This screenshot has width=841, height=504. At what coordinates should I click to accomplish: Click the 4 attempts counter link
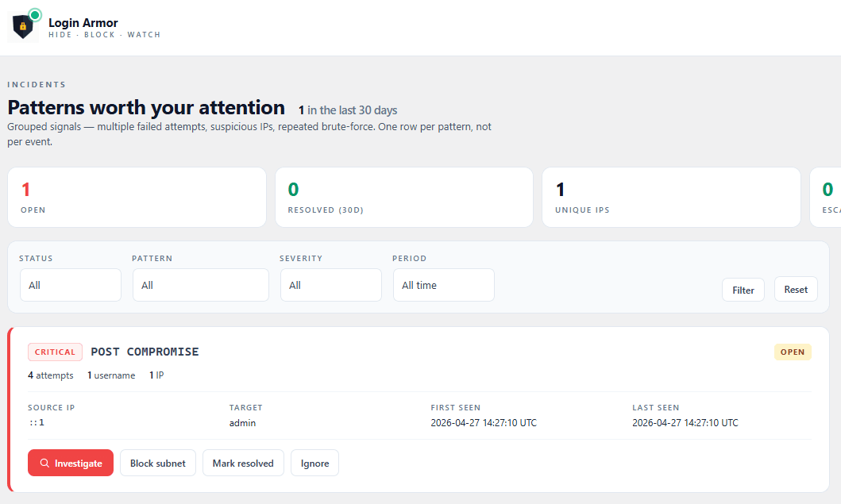pos(50,375)
